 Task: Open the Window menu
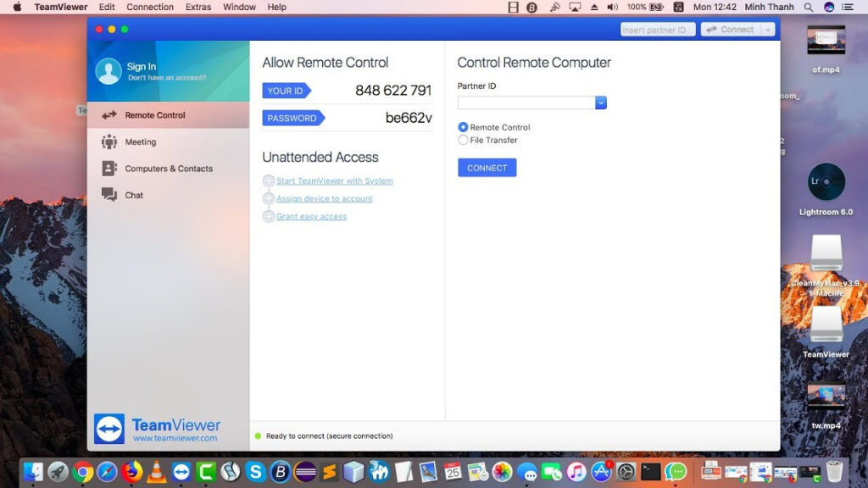tap(239, 7)
